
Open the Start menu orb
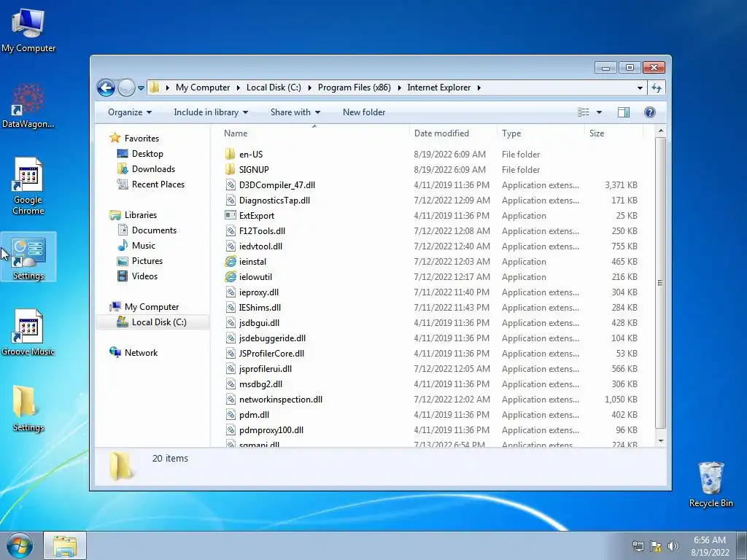pyautogui.click(x=19, y=545)
